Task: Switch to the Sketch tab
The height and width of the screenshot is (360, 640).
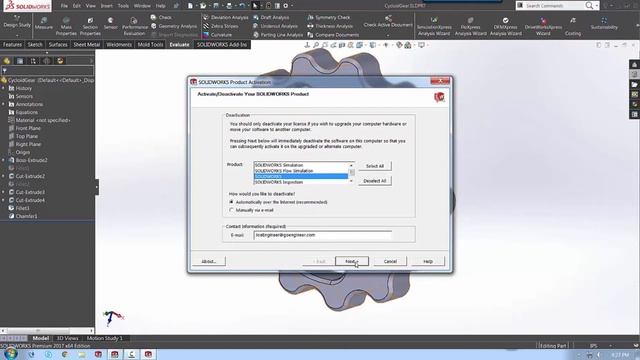Action: [x=35, y=44]
